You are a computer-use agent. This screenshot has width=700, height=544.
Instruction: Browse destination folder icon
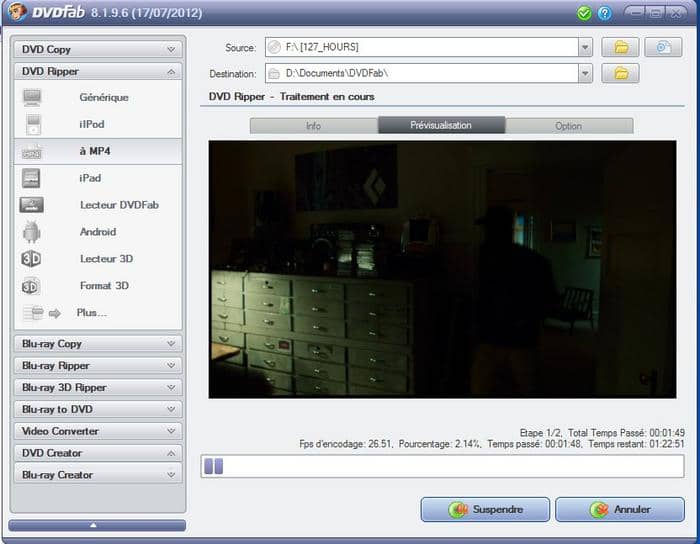pyautogui.click(x=620, y=73)
